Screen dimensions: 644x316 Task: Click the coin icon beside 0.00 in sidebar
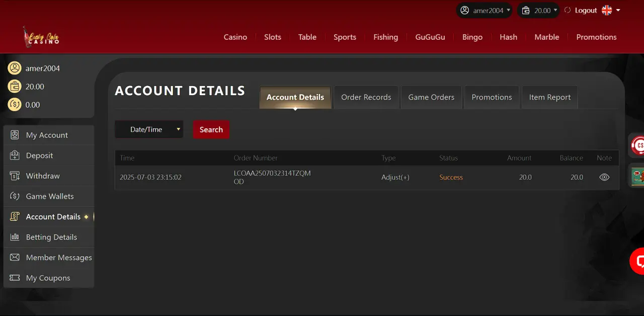[15, 105]
